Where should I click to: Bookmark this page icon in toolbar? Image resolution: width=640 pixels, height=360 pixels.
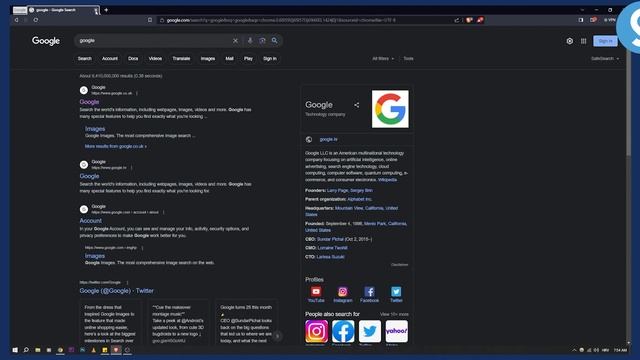click(x=150, y=20)
